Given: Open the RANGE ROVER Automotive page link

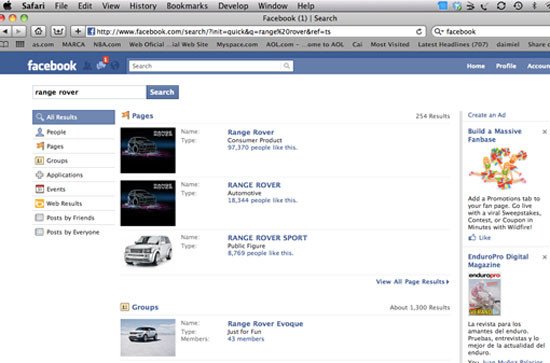Looking at the screenshot, I should coord(254,185).
